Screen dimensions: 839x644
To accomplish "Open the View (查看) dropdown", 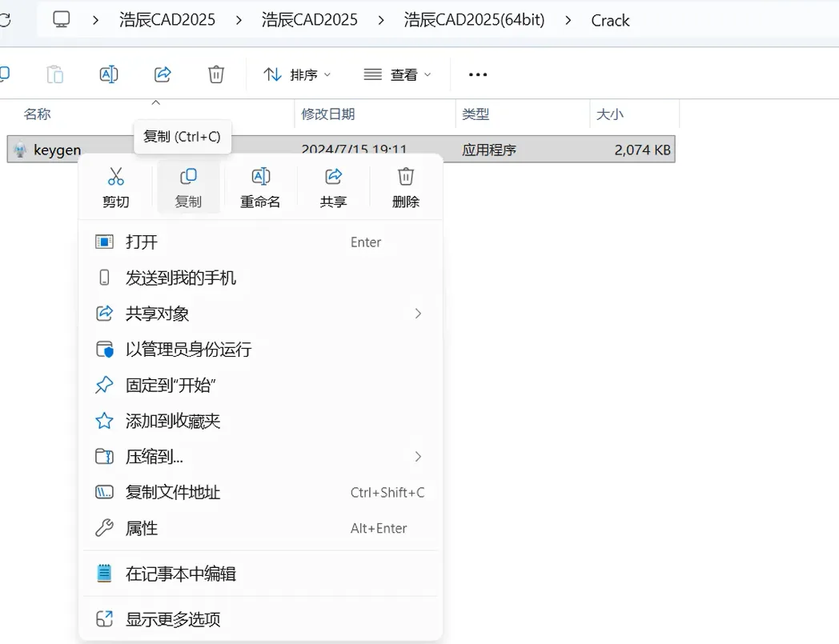I will tap(397, 74).
